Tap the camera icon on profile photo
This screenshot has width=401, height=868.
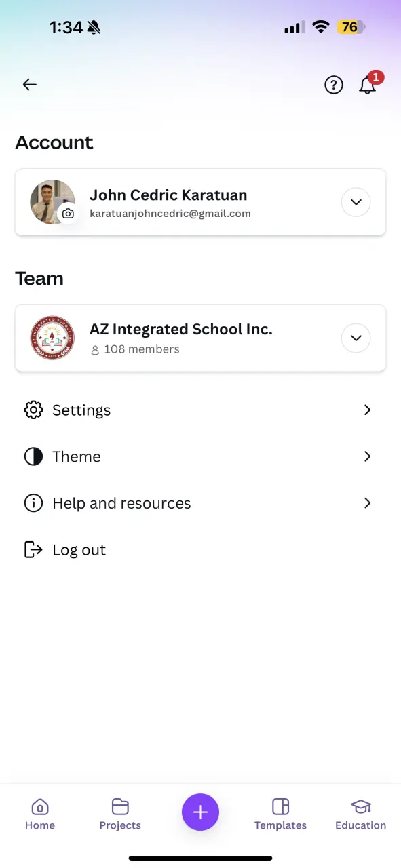[x=68, y=214]
